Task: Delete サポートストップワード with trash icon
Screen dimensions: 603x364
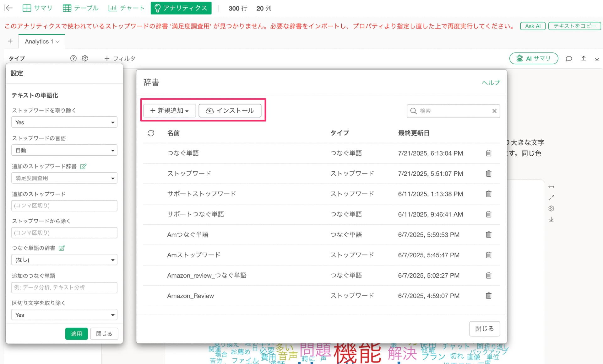Action: (489, 194)
